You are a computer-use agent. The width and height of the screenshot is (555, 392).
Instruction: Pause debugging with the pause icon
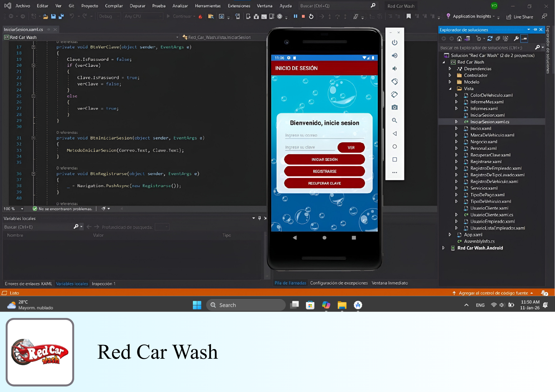(296, 16)
